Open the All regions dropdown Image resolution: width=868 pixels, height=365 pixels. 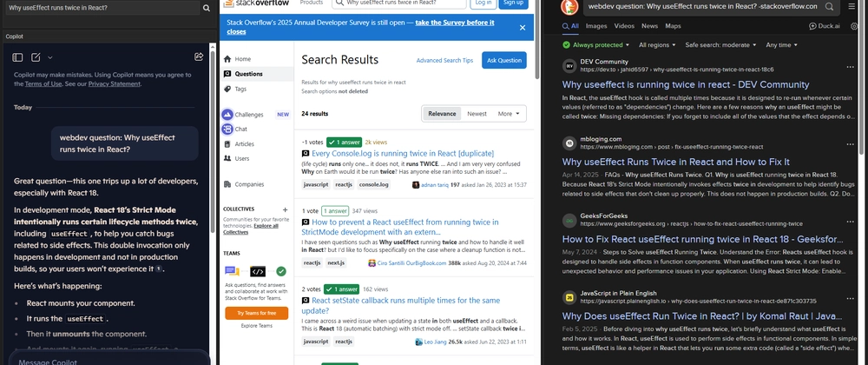pyautogui.click(x=657, y=45)
